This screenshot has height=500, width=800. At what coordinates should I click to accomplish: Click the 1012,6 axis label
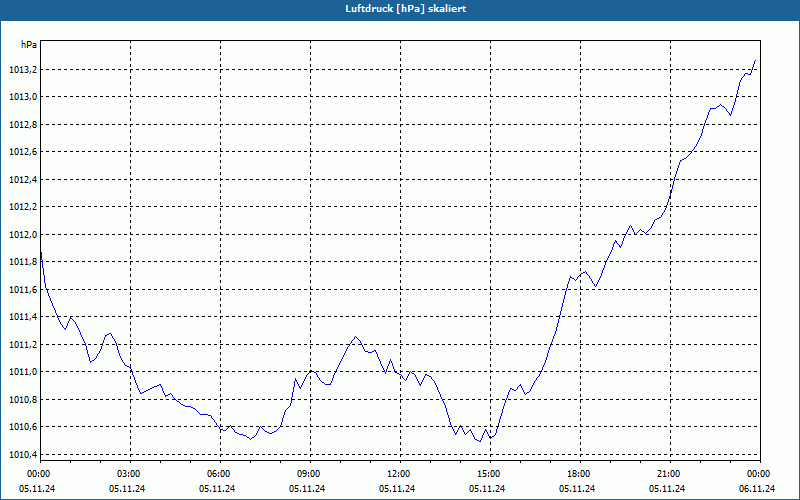pyautogui.click(x=22, y=152)
